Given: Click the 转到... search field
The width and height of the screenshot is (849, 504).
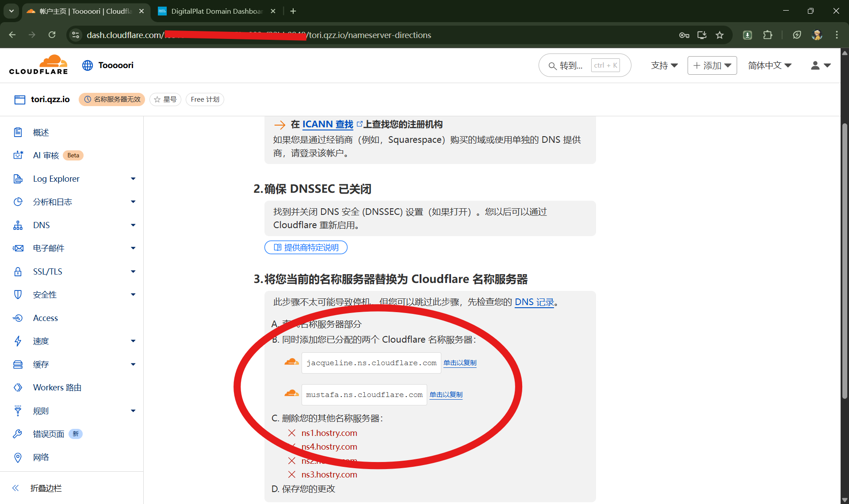Looking at the screenshot, I should click(570, 65).
